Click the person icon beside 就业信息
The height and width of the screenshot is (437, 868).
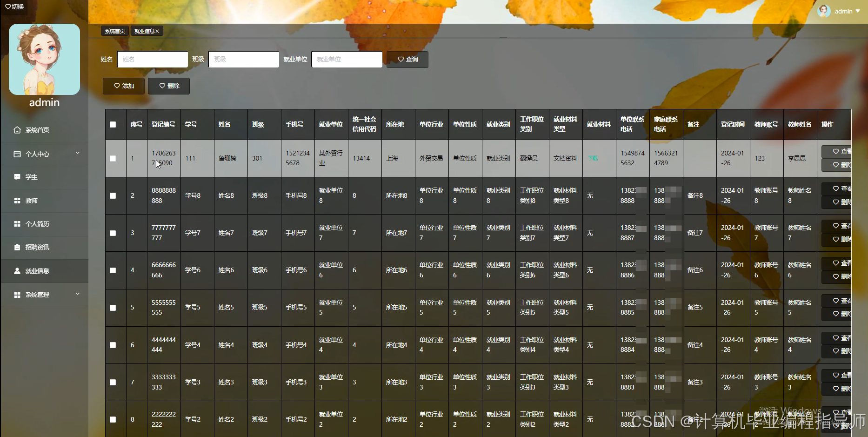coord(17,271)
